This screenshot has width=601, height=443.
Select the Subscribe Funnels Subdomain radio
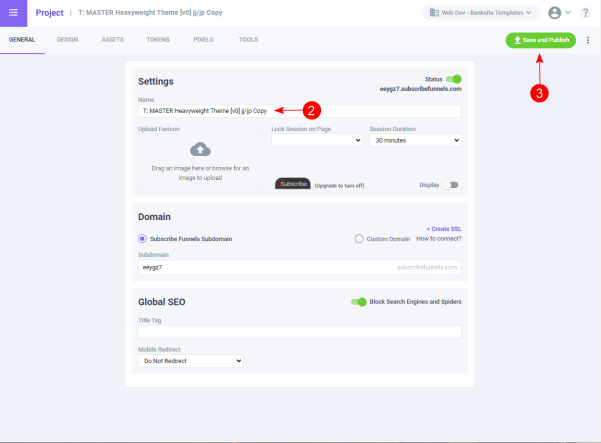[x=143, y=239]
